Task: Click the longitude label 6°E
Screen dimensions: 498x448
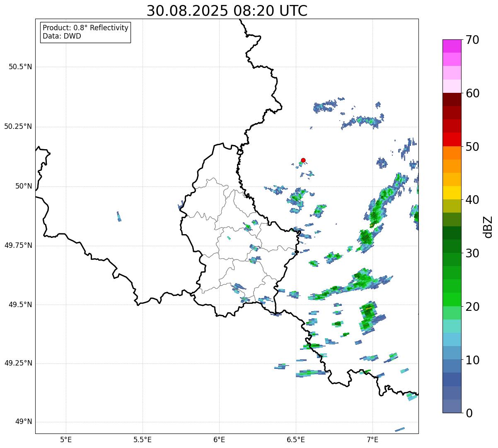Action: (x=219, y=439)
